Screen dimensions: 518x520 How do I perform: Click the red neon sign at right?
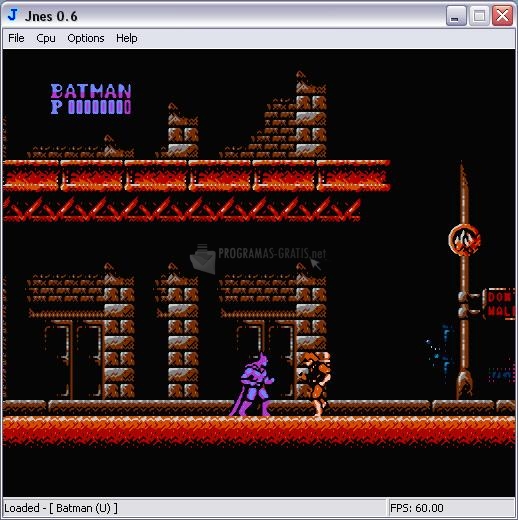click(x=499, y=304)
